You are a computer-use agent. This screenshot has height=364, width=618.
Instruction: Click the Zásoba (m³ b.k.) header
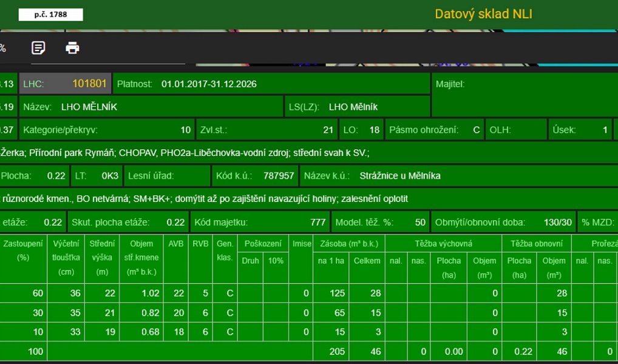349,243
